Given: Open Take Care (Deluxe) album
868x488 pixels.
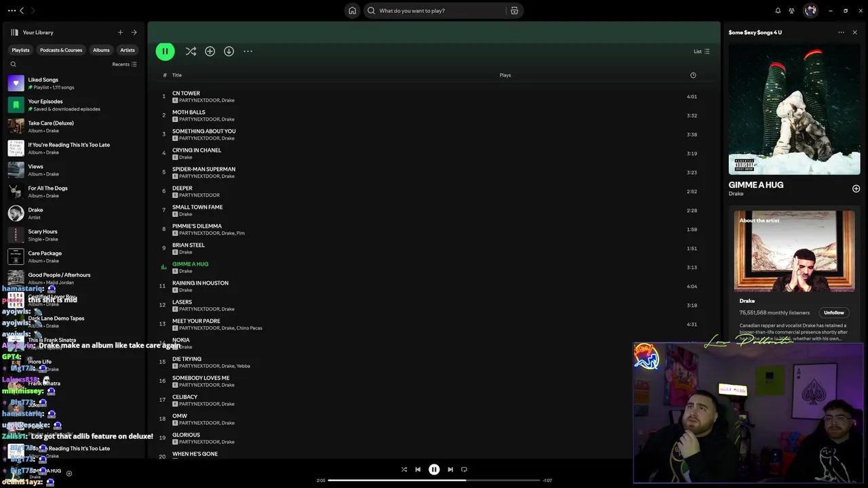Looking at the screenshot, I should click(x=73, y=127).
